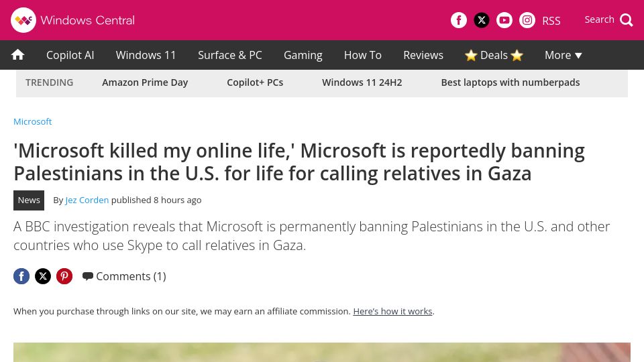Open the Copilot AI menu item
Screen dimensions: 644x362
70,55
